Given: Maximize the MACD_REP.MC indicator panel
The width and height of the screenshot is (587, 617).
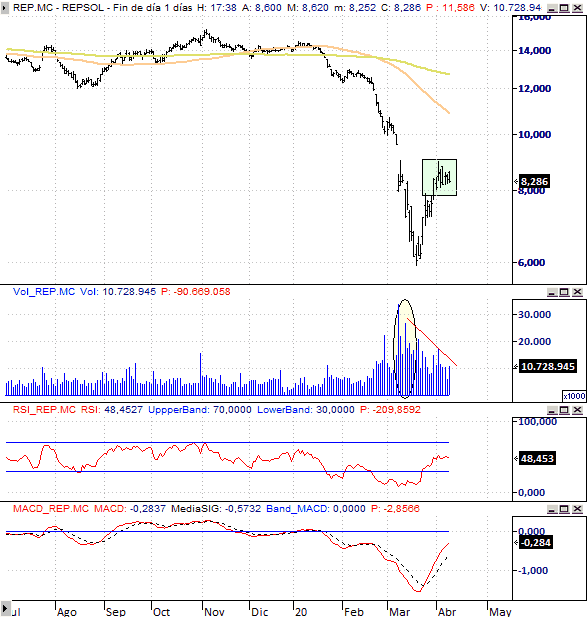Looking at the screenshot, I should pos(564,509).
